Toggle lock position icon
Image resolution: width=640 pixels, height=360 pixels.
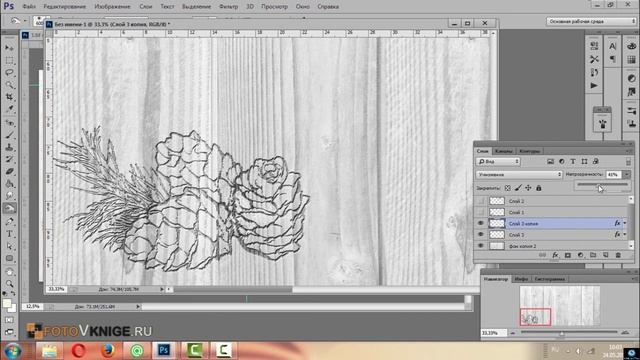coord(528,188)
